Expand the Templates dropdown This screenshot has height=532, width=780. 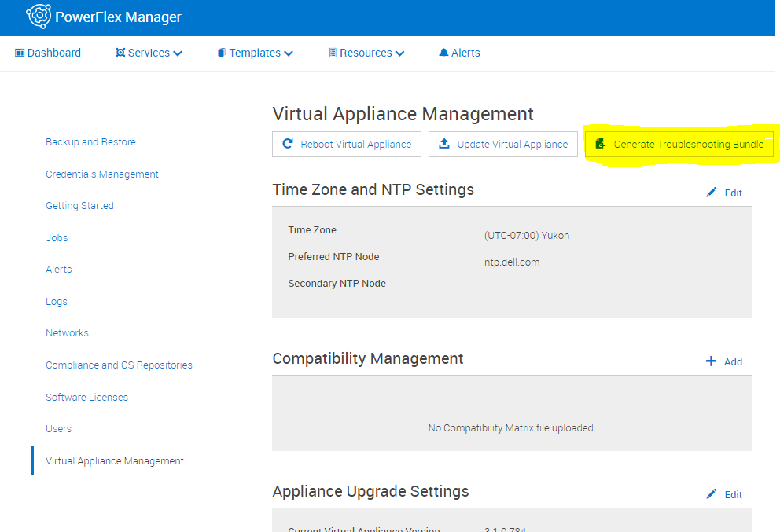(x=255, y=53)
